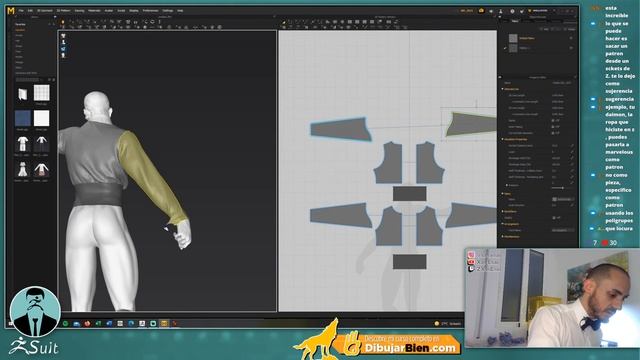Select the dress garment thumbnail
This screenshot has height=360, width=640.
point(22,169)
